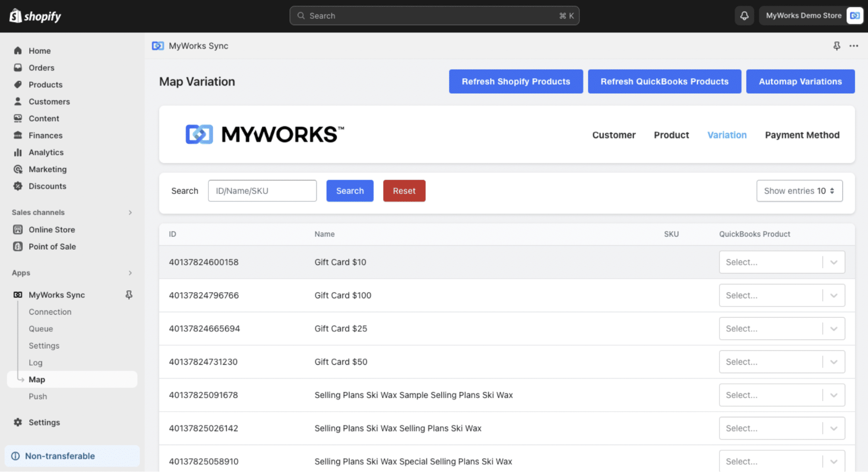868x473 pixels.
Task: Click Refresh Shopify Products button
Action: (516, 81)
